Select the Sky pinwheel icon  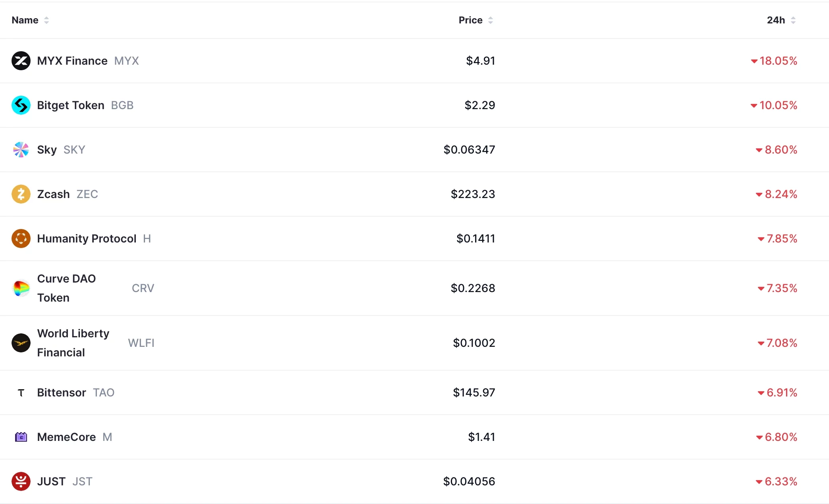click(21, 150)
